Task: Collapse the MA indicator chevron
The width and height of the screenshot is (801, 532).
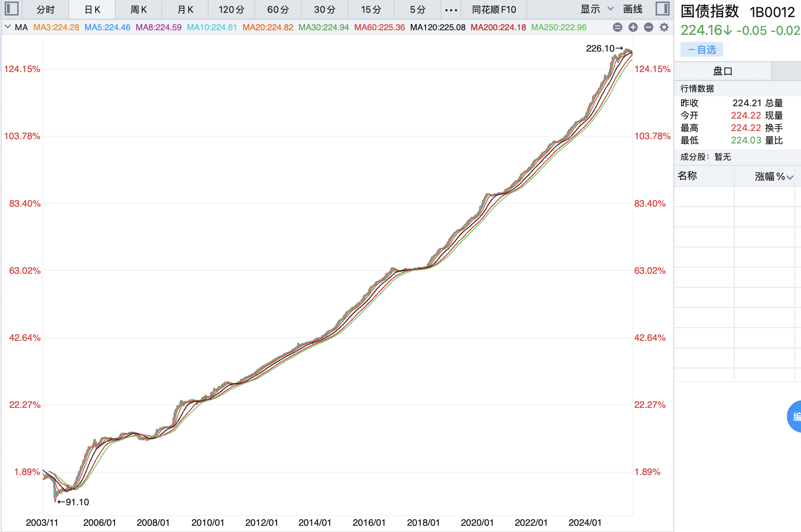Action: (x=8, y=27)
